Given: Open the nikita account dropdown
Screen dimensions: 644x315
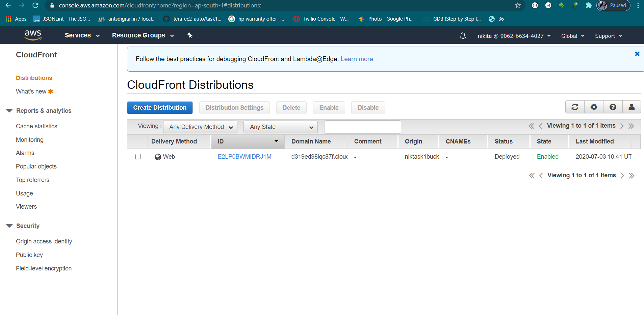Looking at the screenshot, I should [514, 36].
